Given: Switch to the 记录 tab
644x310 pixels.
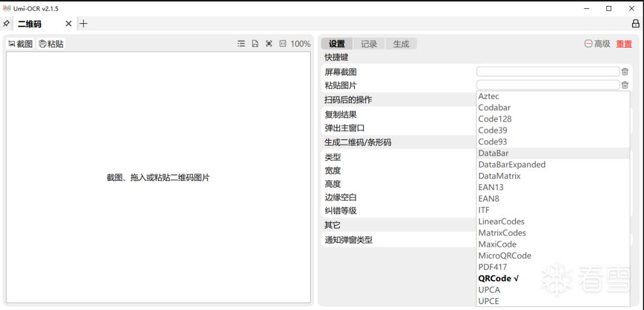Looking at the screenshot, I should point(369,44).
